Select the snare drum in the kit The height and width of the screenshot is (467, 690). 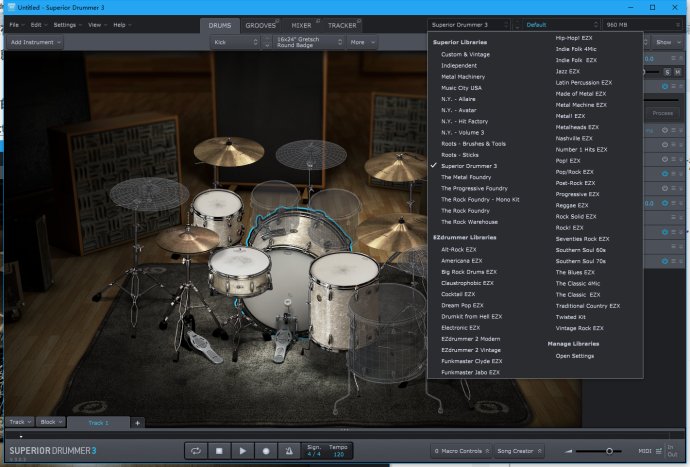click(x=240, y=271)
